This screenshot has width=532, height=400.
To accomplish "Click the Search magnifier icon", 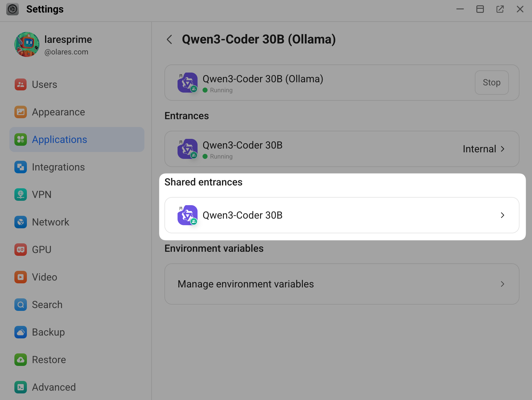I will point(21,305).
